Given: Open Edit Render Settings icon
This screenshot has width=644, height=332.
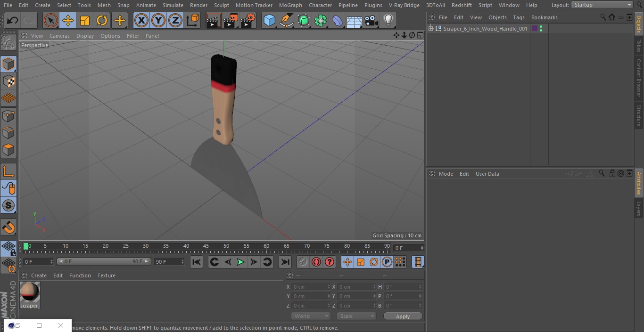Looking at the screenshot, I should click(x=248, y=20).
